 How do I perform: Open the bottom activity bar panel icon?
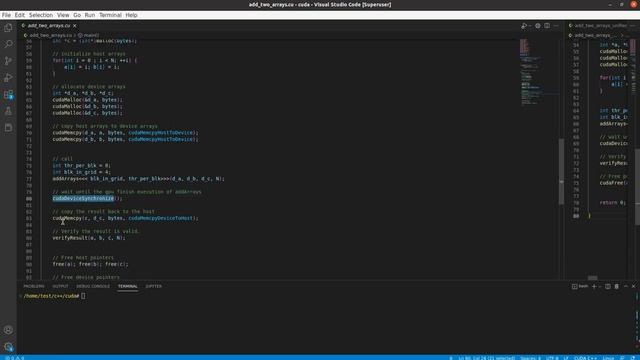coord(8,128)
